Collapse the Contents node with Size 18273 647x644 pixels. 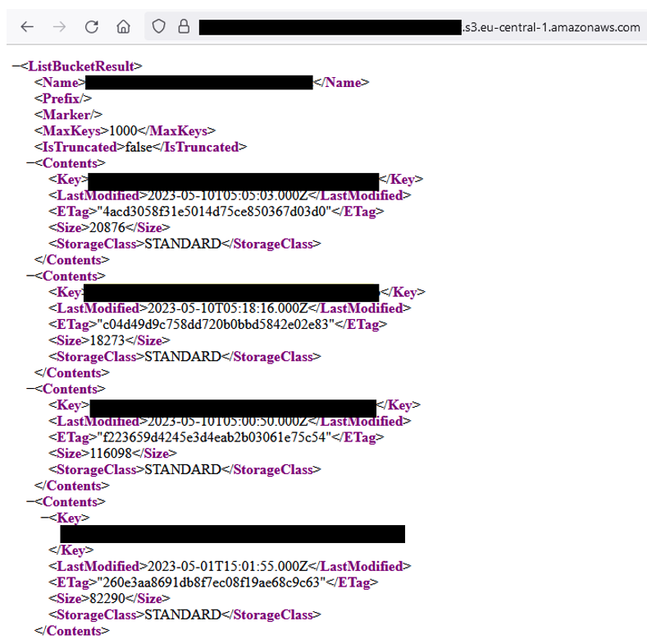click(30, 276)
